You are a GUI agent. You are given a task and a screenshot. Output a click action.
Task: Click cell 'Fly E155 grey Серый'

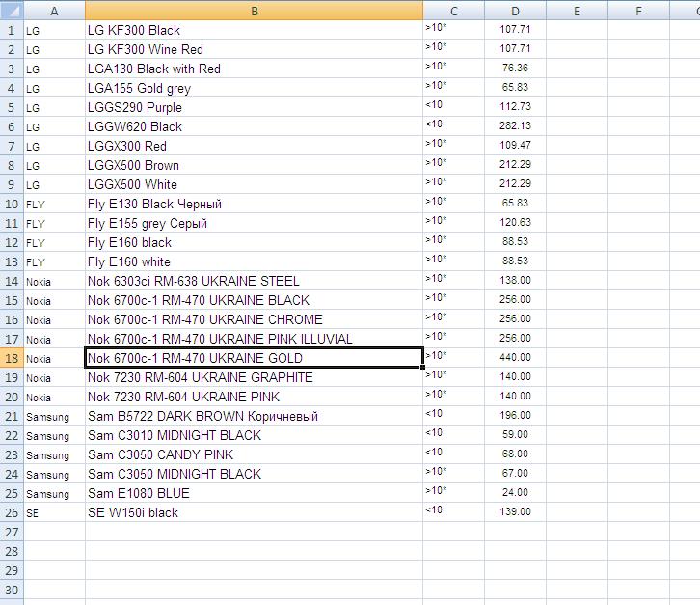tap(254, 223)
